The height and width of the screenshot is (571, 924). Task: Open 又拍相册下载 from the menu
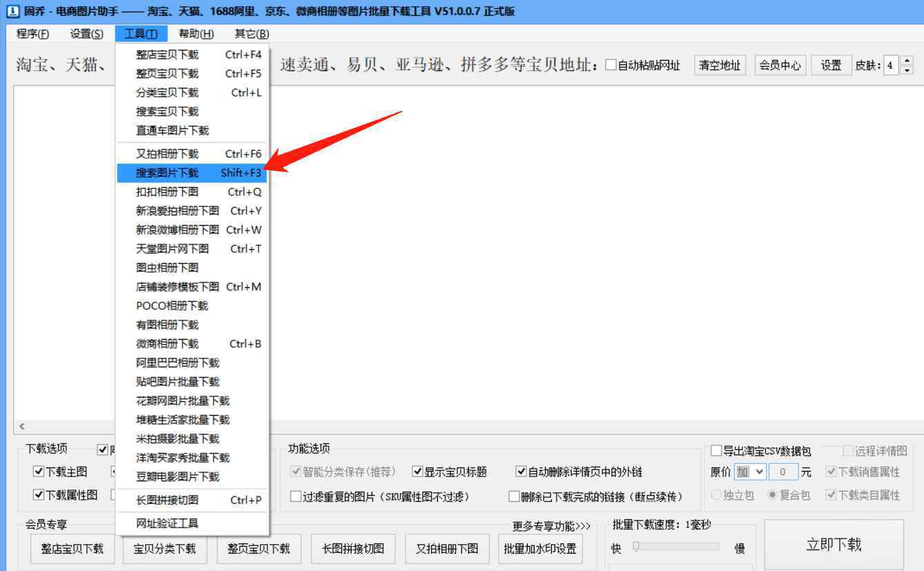pyautogui.click(x=192, y=154)
